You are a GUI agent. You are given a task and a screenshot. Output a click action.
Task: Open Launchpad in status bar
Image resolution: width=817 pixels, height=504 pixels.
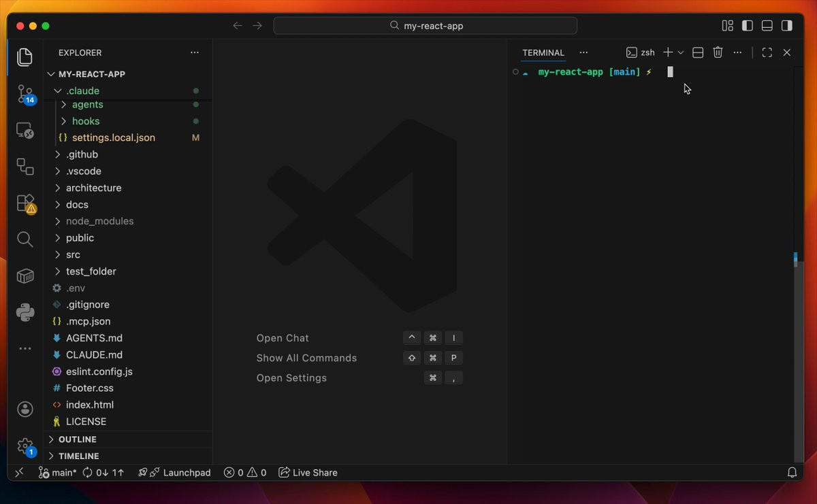[174, 472]
